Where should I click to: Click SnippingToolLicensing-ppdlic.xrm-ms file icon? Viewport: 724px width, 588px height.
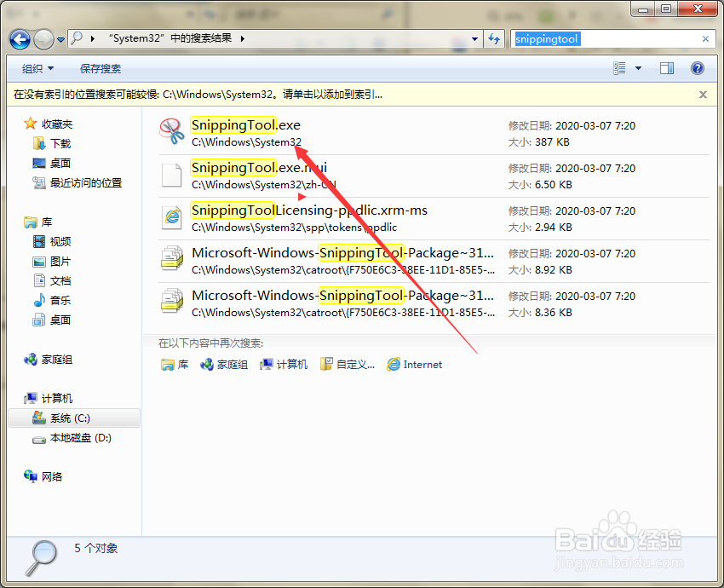point(172,217)
